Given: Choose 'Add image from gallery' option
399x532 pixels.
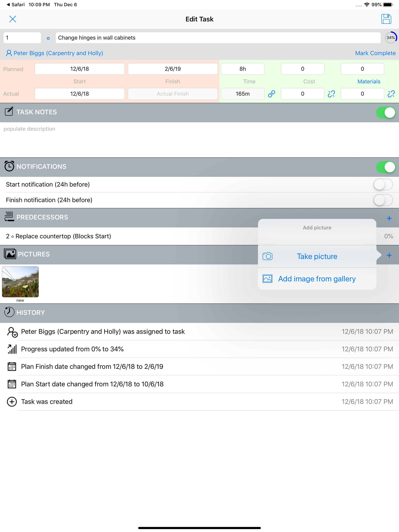Looking at the screenshot, I should (317, 279).
